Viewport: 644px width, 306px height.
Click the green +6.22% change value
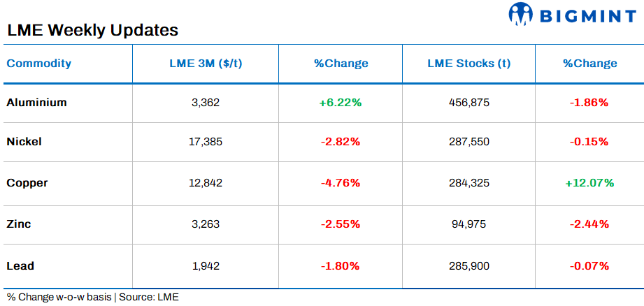[x=341, y=103]
